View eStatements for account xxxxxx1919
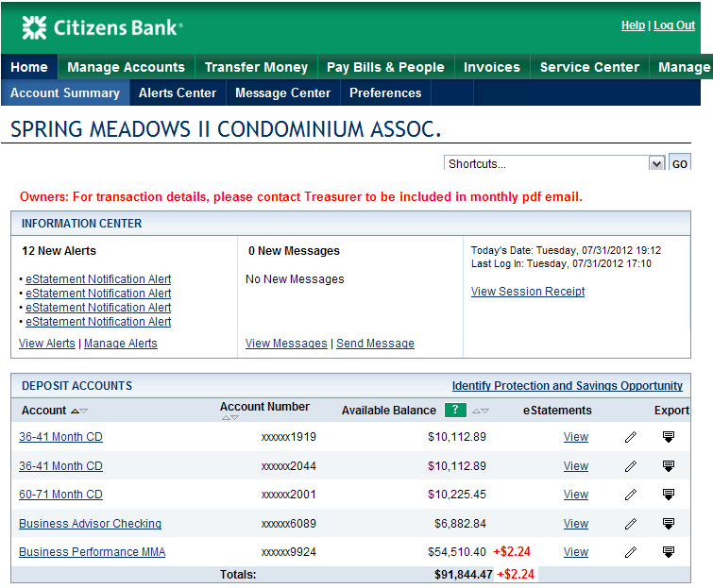Screen dimensions: 713x588 coord(576,437)
